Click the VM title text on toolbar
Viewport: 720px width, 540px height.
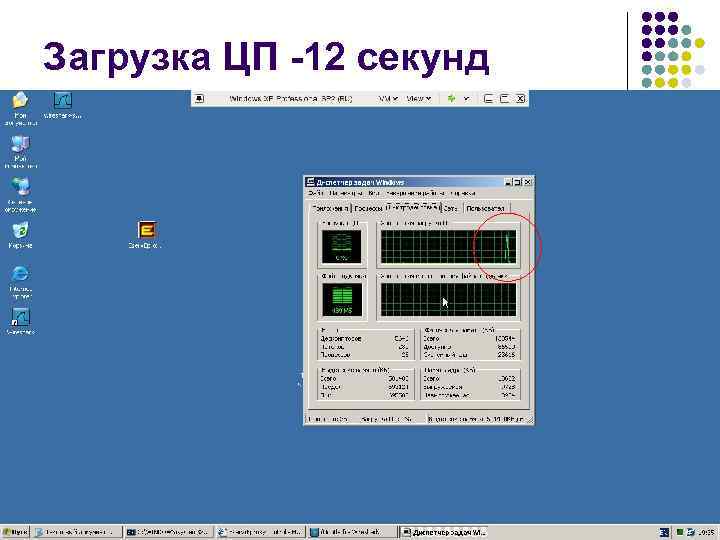(x=291, y=98)
